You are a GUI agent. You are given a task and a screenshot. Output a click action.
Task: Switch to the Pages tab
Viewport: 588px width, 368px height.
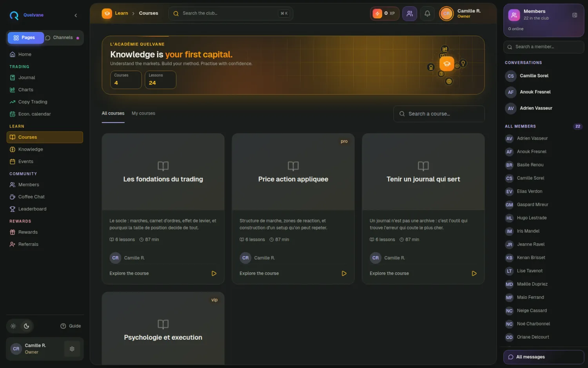click(25, 38)
